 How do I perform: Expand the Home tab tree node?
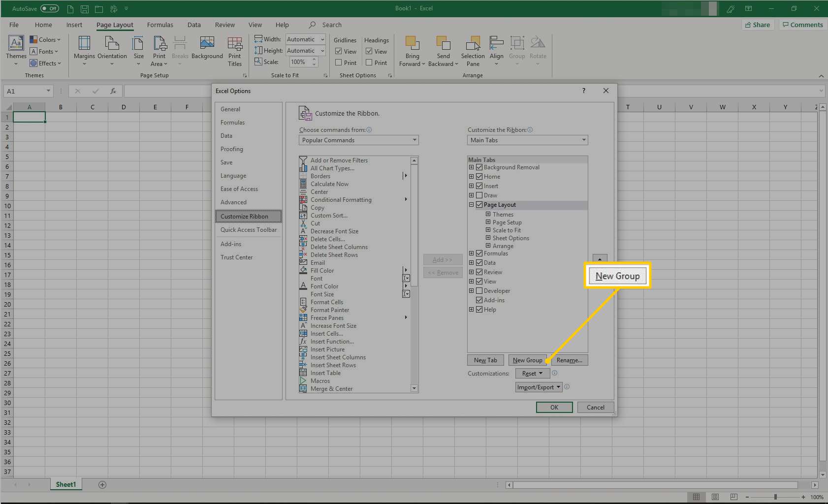tap(471, 177)
